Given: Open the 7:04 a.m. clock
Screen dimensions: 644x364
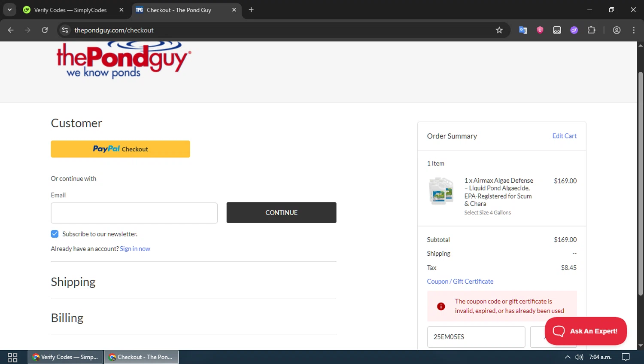Looking at the screenshot, I should pyautogui.click(x=600, y=357).
